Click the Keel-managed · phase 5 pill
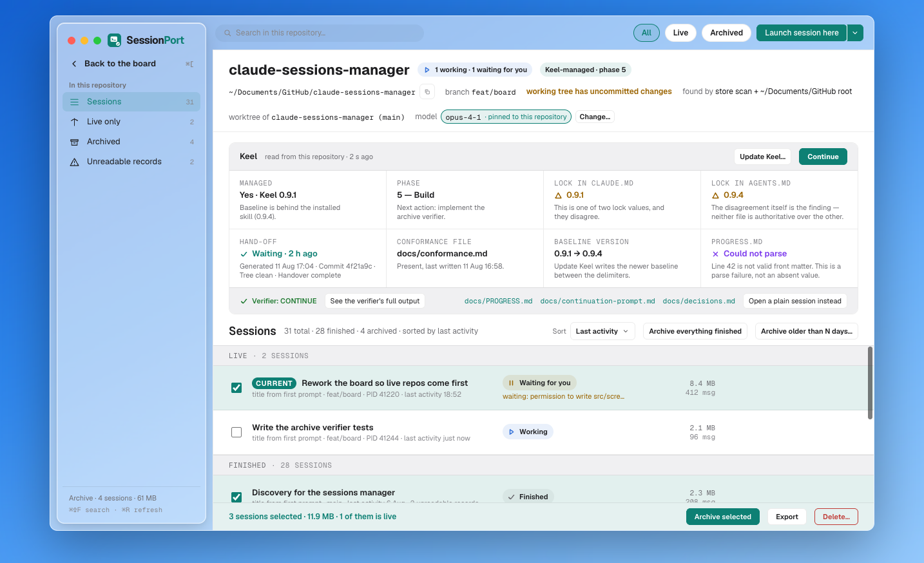Viewport: 924px width, 563px height. pyautogui.click(x=585, y=70)
